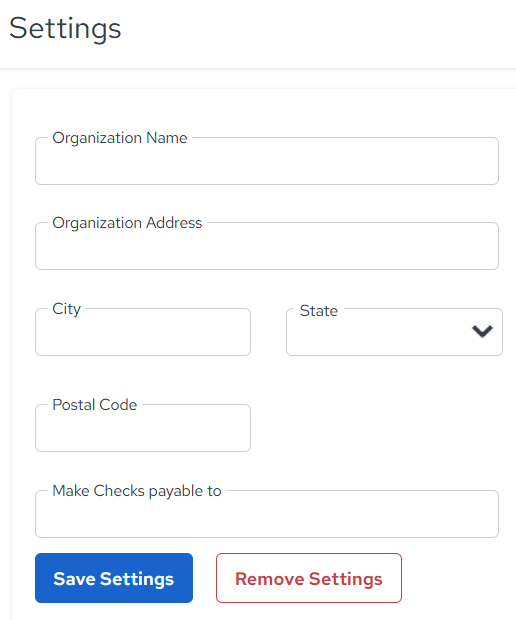Save the settings with the blue button
The height and width of the screenshot is (620, 516).
pos(114,578)
